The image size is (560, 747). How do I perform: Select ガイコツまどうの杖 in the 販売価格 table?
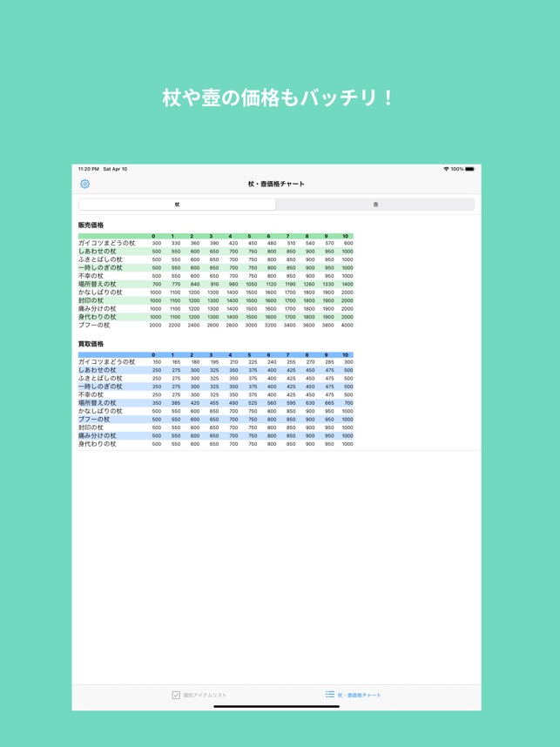[107, 243]
